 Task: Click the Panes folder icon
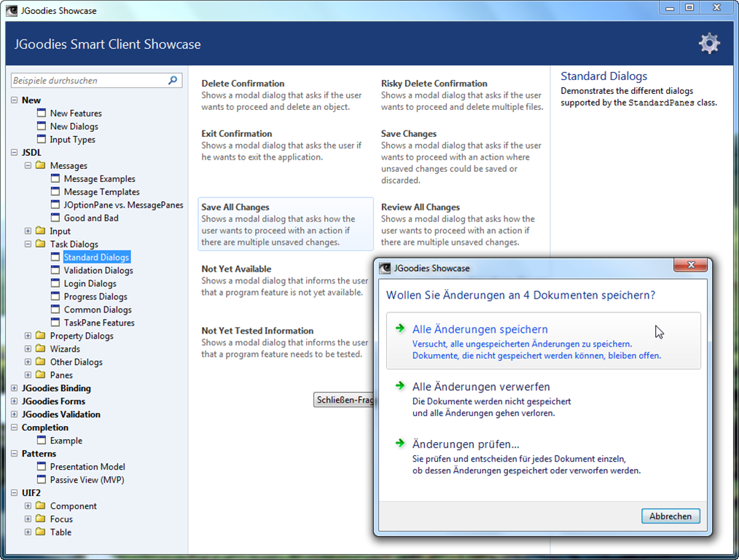click(41, 375)
